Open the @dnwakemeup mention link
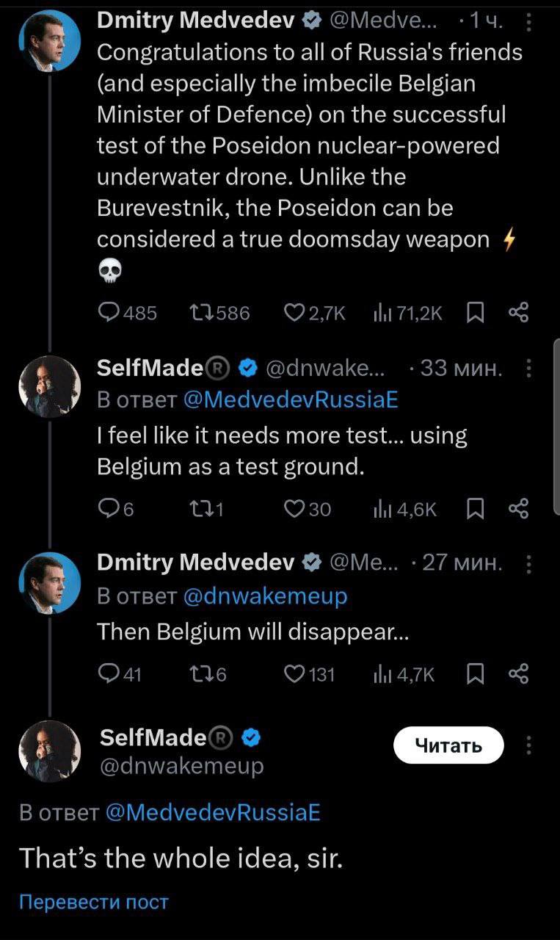The width and height of the screenshot is (560, 940). click(x=263, y=596)
